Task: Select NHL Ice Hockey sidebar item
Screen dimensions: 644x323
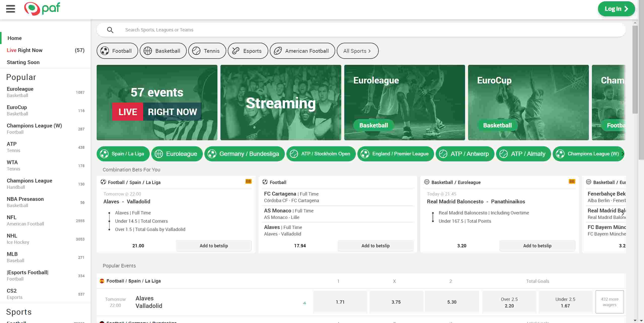Action: (x=45, y=239)
